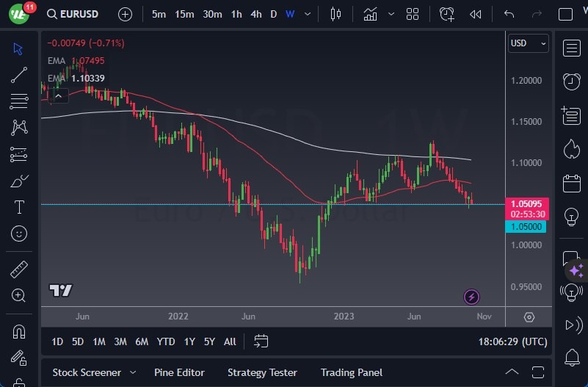Open the economic Calendar panel
The width and height of the screenshot is (588, 387).
[572, 183]
